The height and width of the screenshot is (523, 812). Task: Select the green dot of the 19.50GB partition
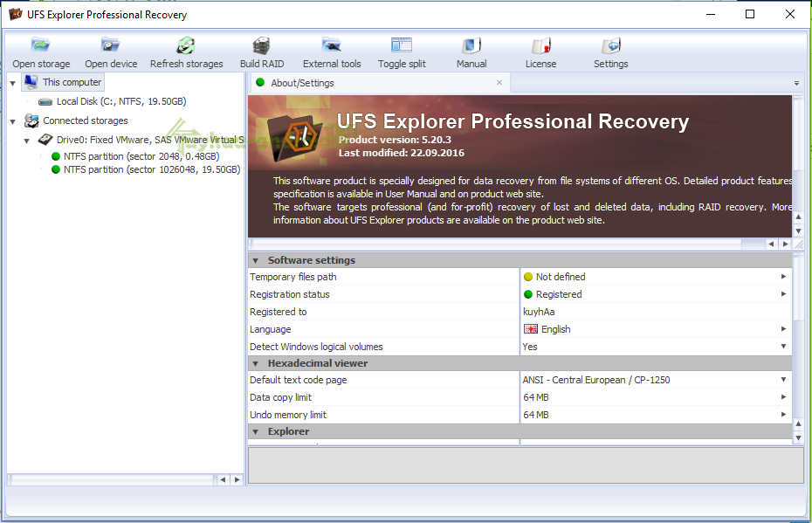tap(56, 169)
